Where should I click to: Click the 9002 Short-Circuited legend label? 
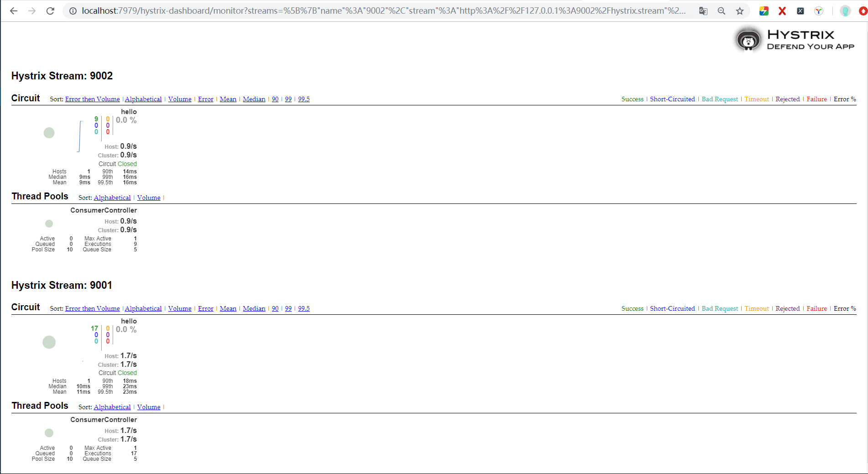(672, 99)
